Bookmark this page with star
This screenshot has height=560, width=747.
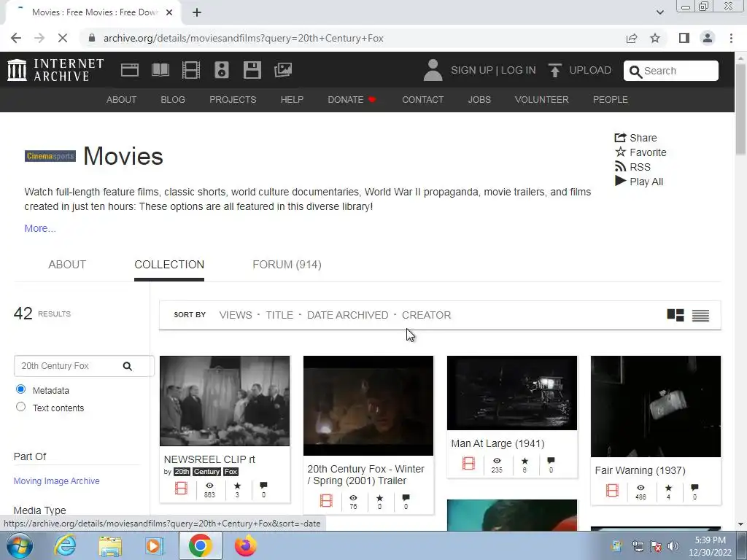coord(655,38)
